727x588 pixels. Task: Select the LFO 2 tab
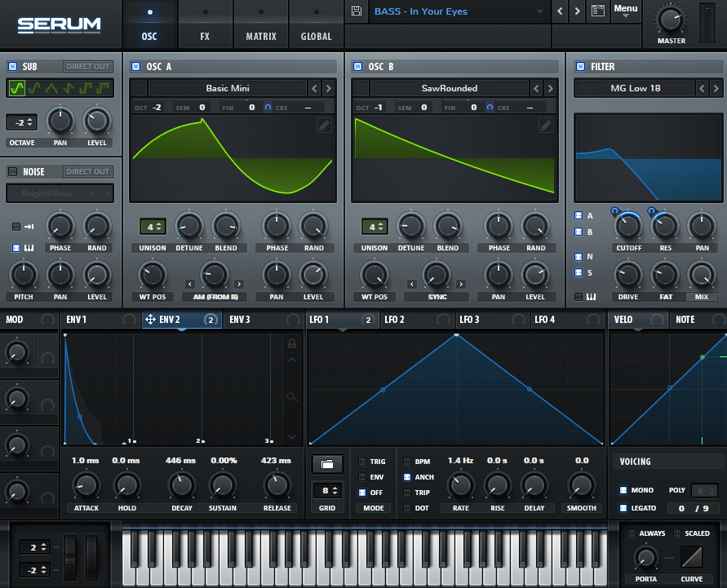click(x=417, y=320)
